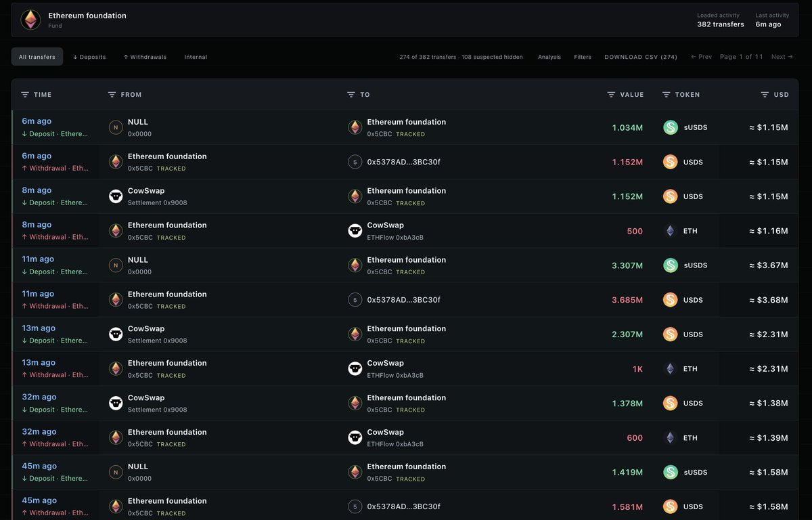Click the Ethereum foundation sender icon in the 600 ETH row
812x520 pixels.
[x=116, y=438]
